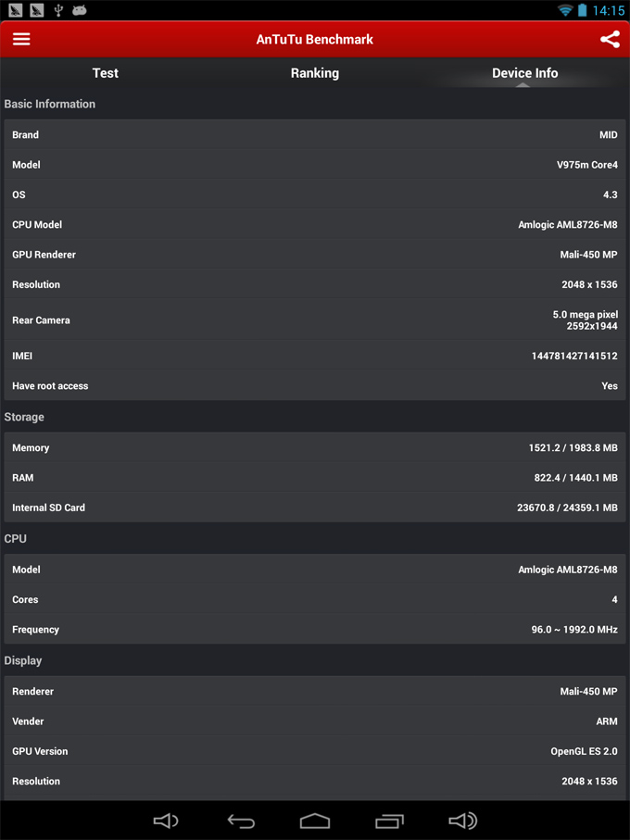Switch to the Test tab

(x=105, y=73)
